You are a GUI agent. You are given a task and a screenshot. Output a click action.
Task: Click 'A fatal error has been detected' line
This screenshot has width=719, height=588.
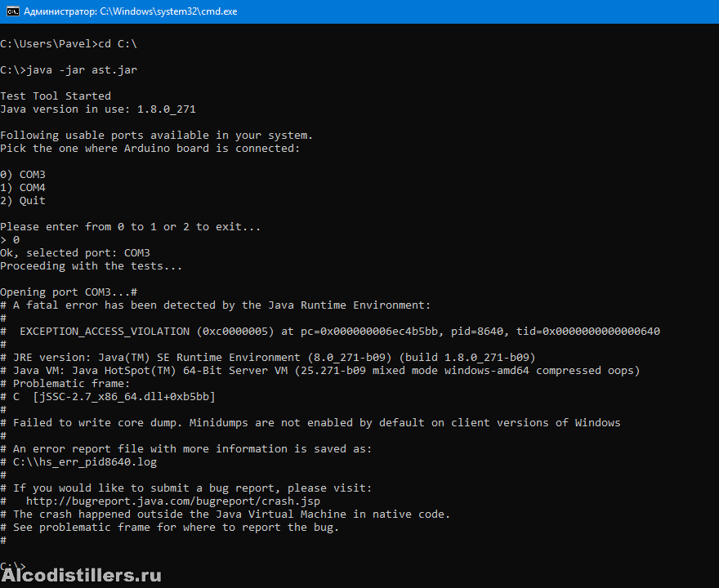coord(216,305)
